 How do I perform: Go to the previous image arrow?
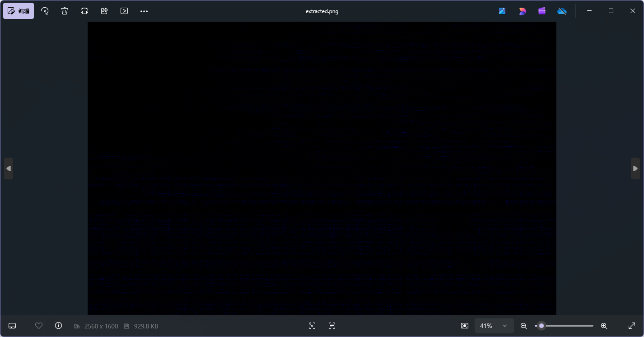(x=9, y=168)
